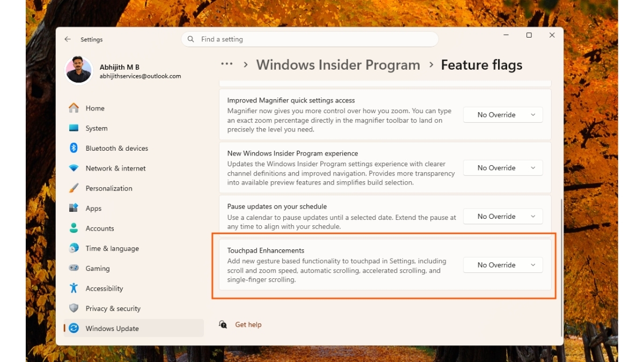The width and height of the screenshot is (644, 362).
Task: Click Windows Insider Program breadcrumb
Action: point(338,65)
